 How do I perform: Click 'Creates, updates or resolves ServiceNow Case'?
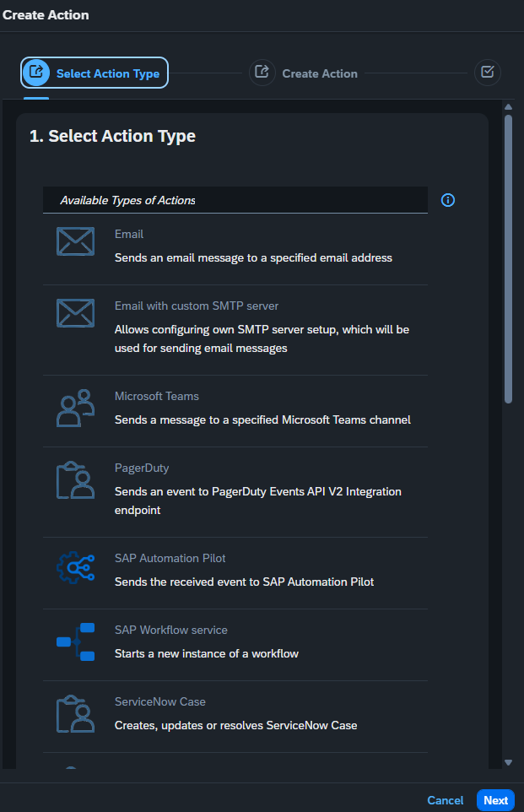click(235, 726)
